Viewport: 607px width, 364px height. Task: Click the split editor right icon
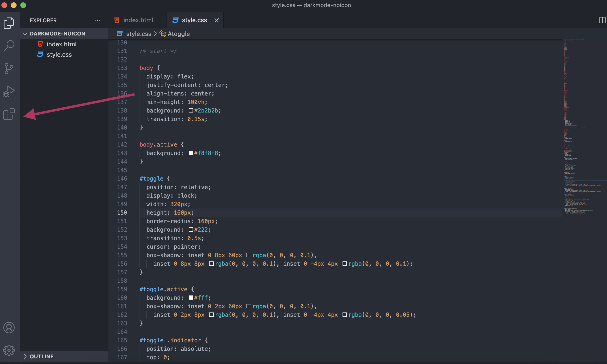(602, 20)
